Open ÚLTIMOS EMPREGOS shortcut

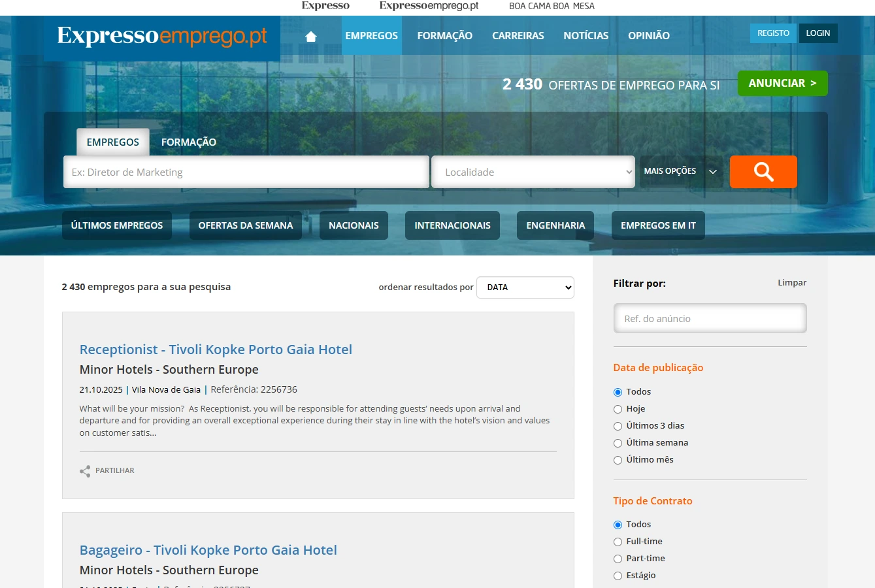pos(117,225)
